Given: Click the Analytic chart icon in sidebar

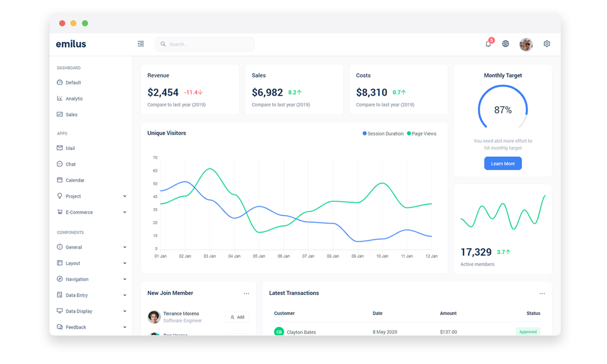Looking at the screenshot, I should click(60, 99).
